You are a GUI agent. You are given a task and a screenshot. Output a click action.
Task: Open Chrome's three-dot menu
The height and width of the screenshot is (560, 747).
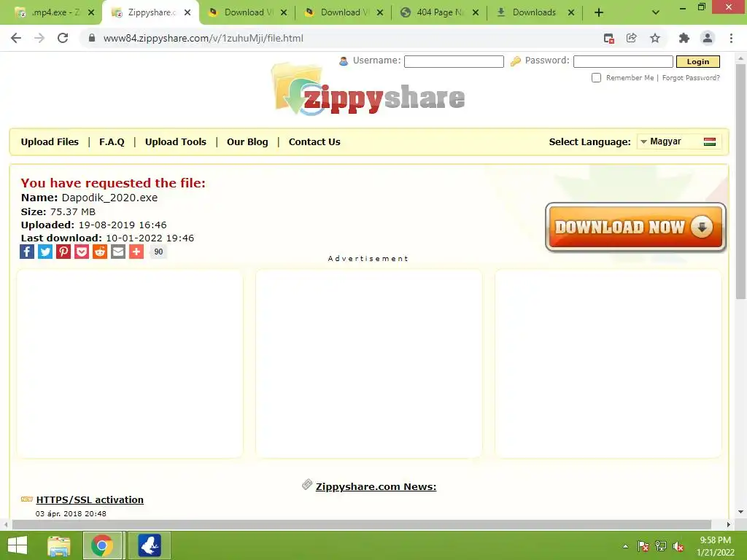pyautogui.click(x=731, y=38)
